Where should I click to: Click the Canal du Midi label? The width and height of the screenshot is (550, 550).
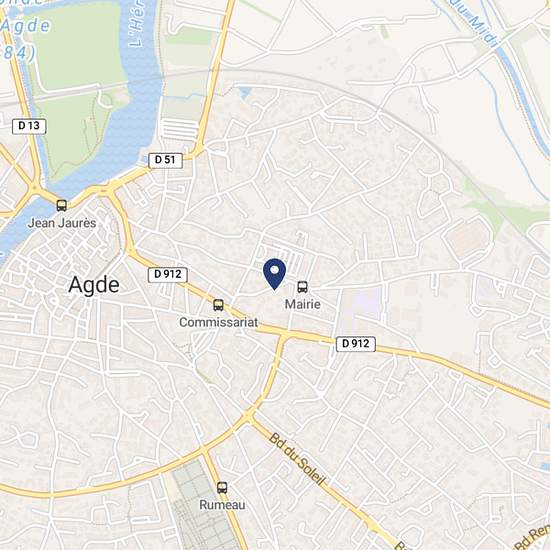pyautogui.click(x=473, y=23)
